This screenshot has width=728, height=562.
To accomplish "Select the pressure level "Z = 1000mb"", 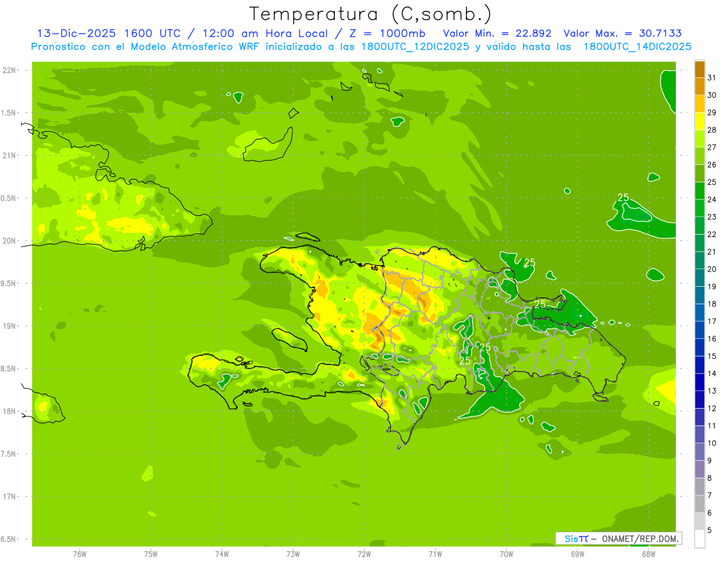I will coord(386,33).
